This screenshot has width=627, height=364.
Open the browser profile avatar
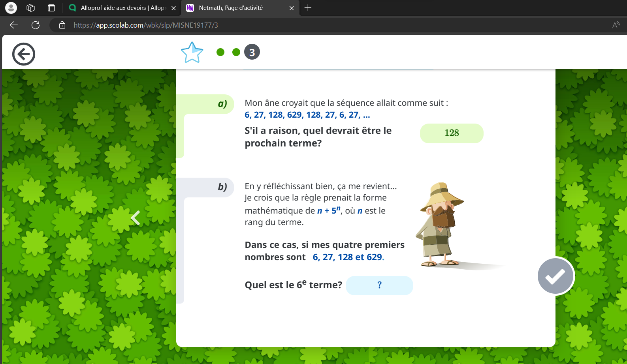[11, 8]
